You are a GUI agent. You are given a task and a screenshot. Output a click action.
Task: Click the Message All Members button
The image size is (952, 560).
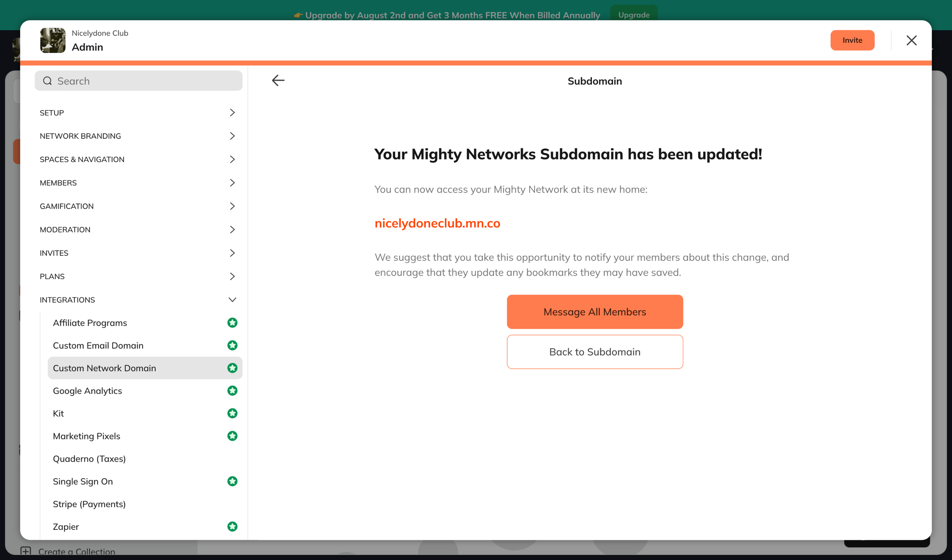595,312
